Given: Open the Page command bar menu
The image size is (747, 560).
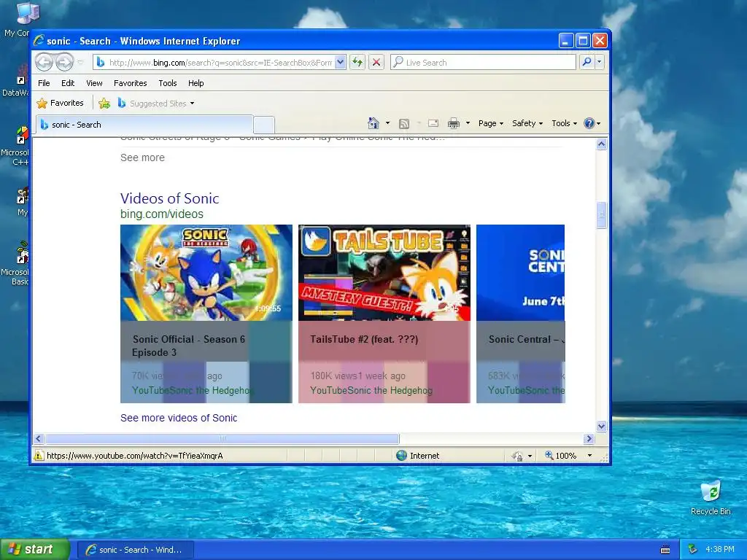Looking at the screenshot, I should [491, 123].
